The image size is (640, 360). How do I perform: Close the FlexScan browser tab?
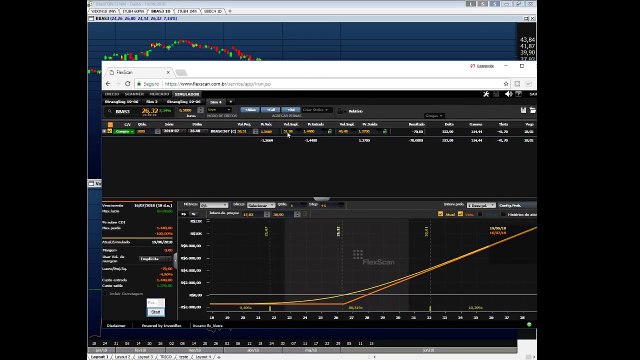click(168, 72)
